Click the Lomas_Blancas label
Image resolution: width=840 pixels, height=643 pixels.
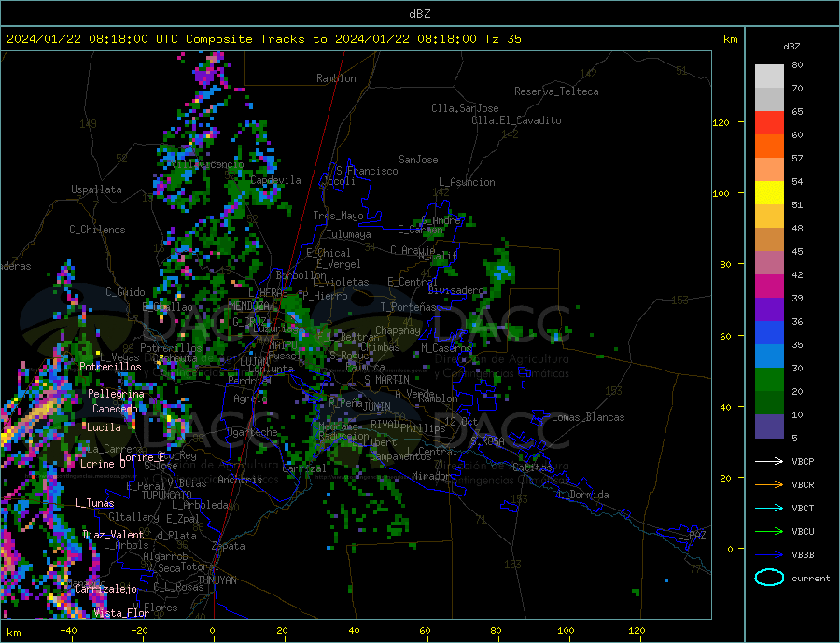588,417
